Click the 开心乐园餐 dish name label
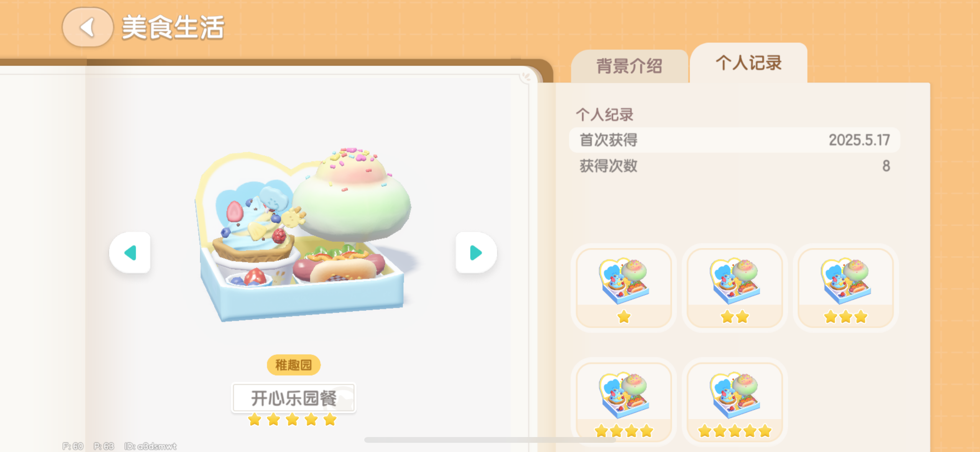Image resolution: width=980 pixels, height=452 pixels. [294, 398]
